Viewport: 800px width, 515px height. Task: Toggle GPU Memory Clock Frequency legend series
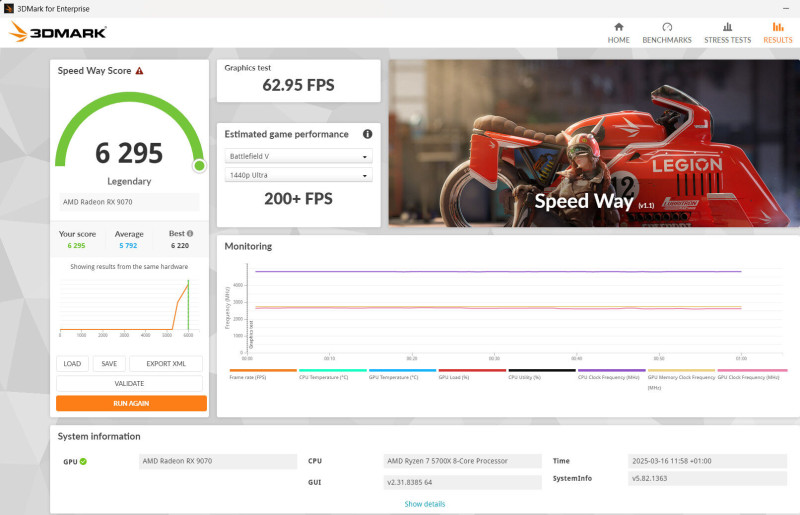click(681, 382)
